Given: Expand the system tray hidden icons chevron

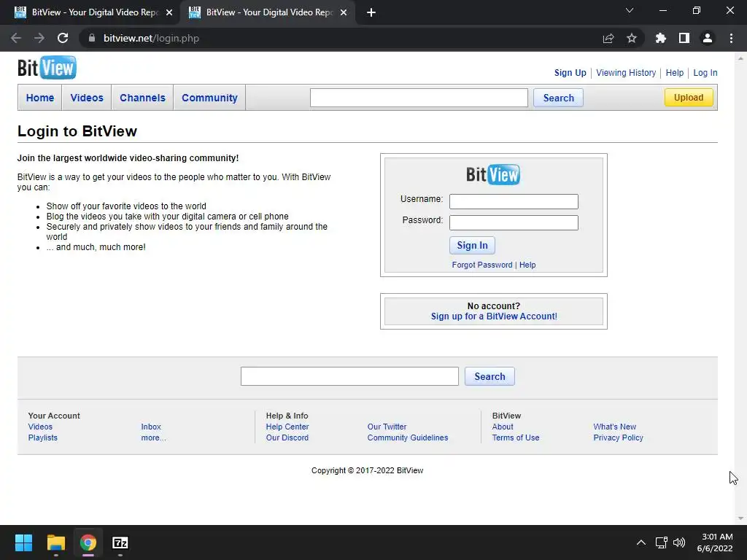Looking at the screenshot, I should pyautogui.click(x=641, y=542).
